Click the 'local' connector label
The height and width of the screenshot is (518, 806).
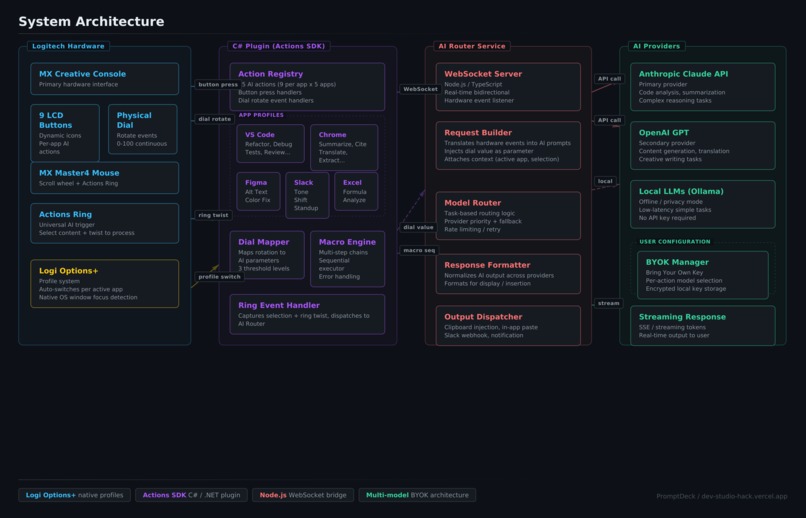[605, 181]
